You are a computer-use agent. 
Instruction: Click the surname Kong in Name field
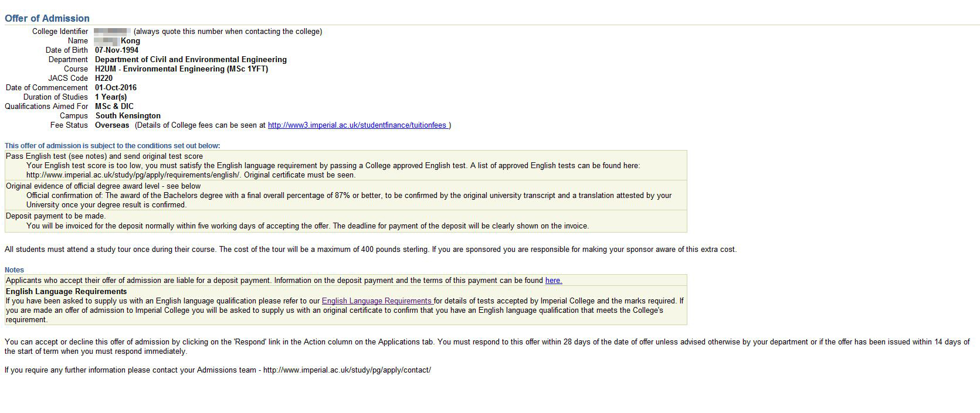click(x=130, y=41)
